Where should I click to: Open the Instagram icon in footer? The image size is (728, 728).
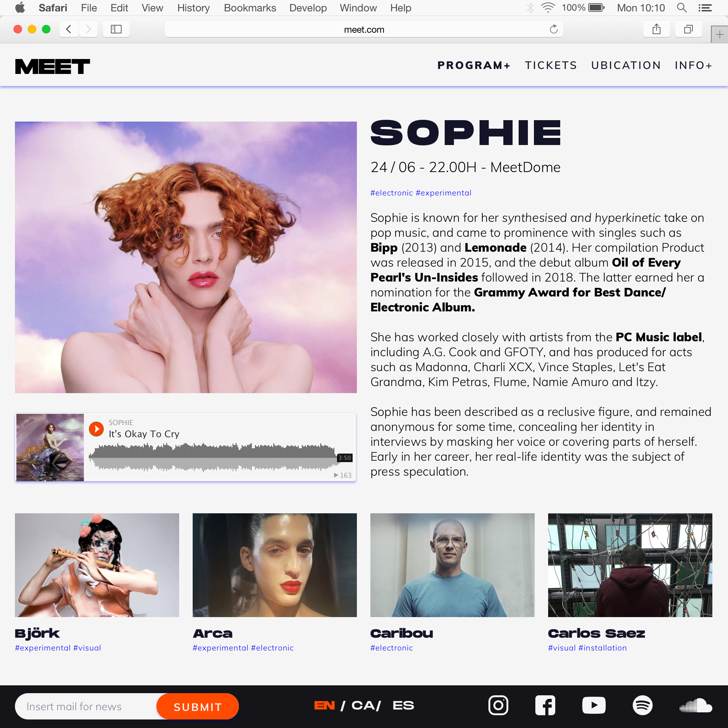point(498,705)
